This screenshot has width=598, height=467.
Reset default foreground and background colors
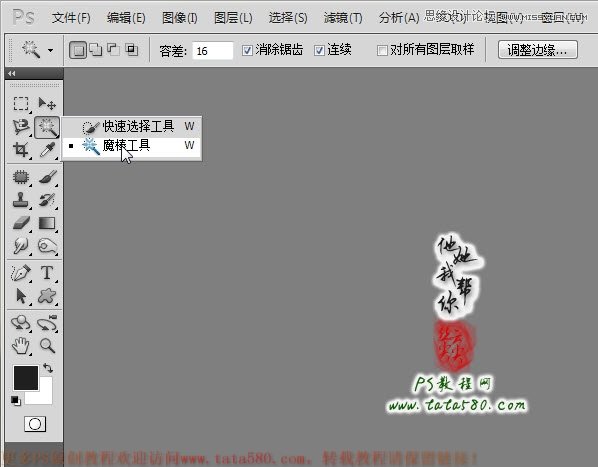[16, 401]
